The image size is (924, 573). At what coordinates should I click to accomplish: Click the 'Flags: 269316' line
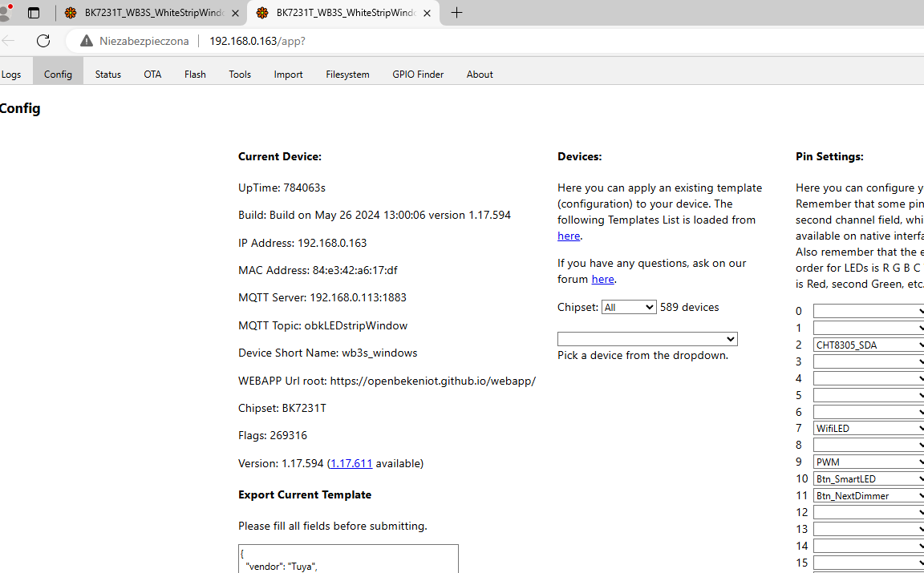click(272, 436)
